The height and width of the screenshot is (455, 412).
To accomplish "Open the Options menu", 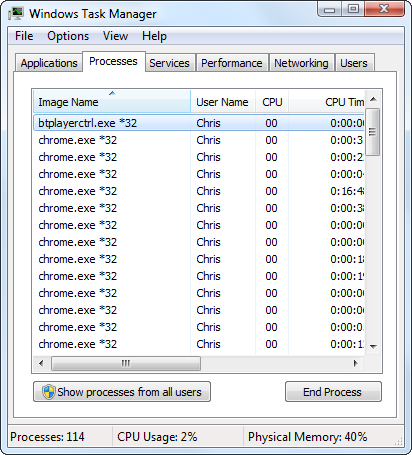I will [x=68, y=36].
